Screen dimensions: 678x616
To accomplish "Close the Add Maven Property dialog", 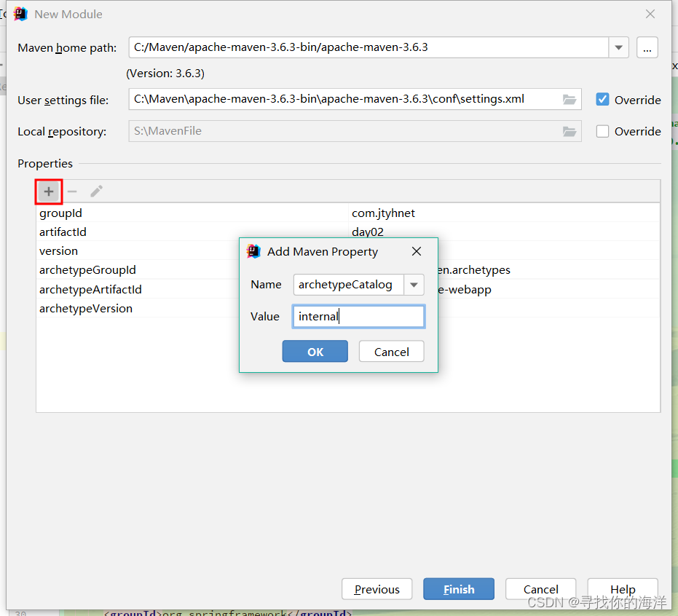I will pos(417,252).
